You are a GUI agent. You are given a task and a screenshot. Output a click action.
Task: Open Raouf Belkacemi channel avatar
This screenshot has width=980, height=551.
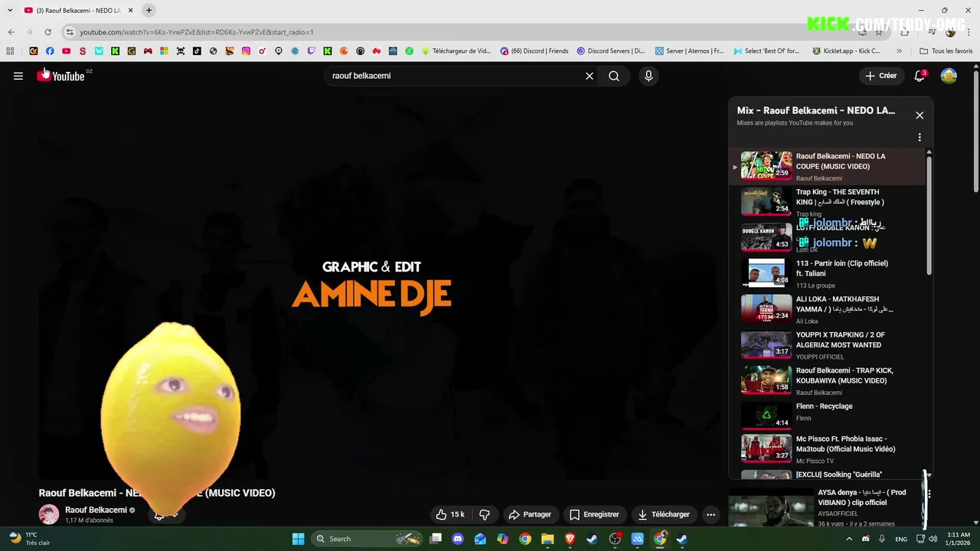pyautogui.click(x=49, y=514)
